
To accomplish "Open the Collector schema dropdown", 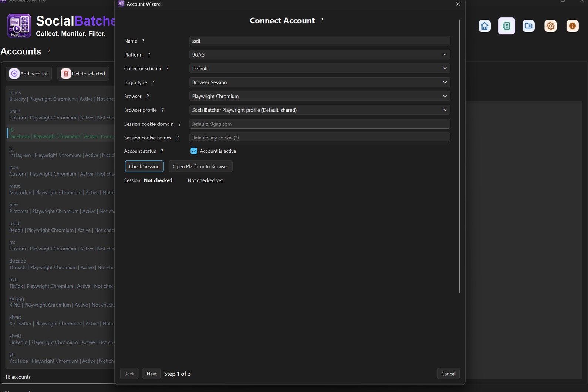I will pyautogui.click(x=320, y=68).
